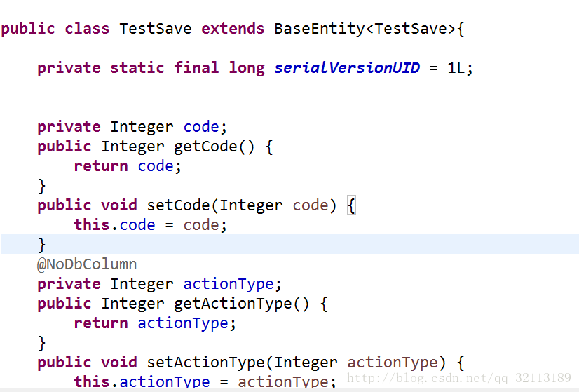The height and width of the screenshot is (392, 579).
Task: Click the serialVersionUID field name
Action: coord(347,67)
